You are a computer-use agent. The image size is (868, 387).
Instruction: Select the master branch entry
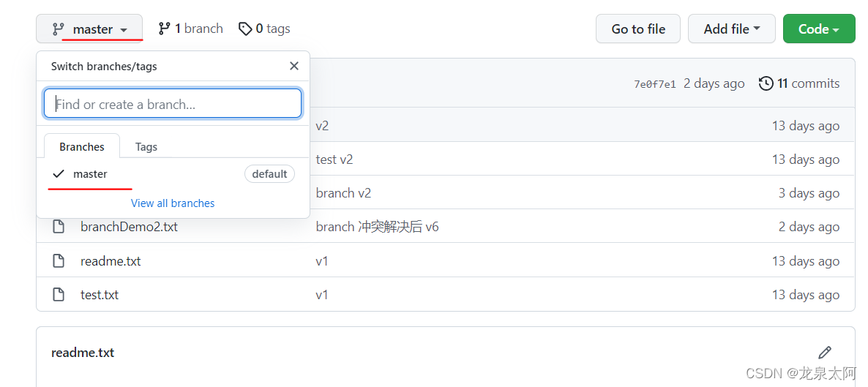coord(173,174)
